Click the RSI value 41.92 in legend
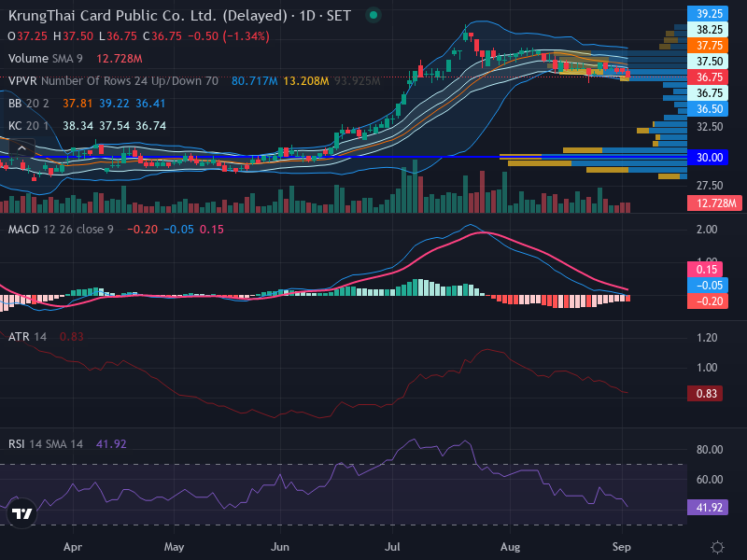Image resolution: width=747 pixels, height=560 pixels. (x=111, y=444)
